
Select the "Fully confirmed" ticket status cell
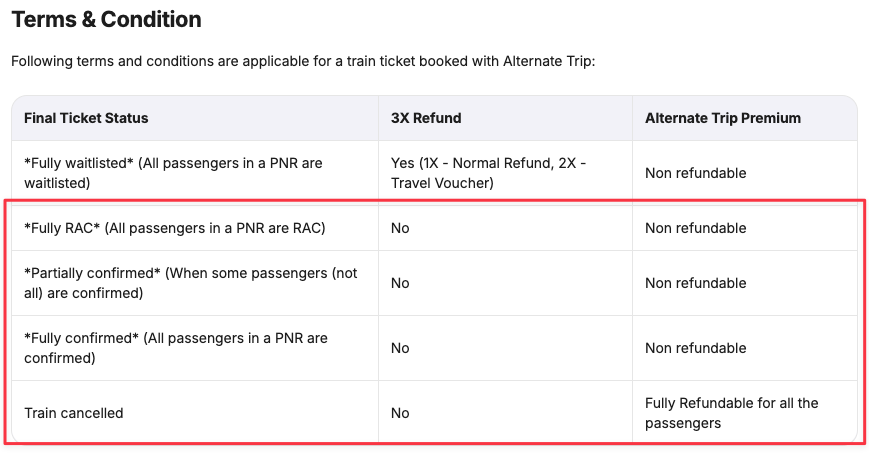pyautogui.click(x=176, y=348)
